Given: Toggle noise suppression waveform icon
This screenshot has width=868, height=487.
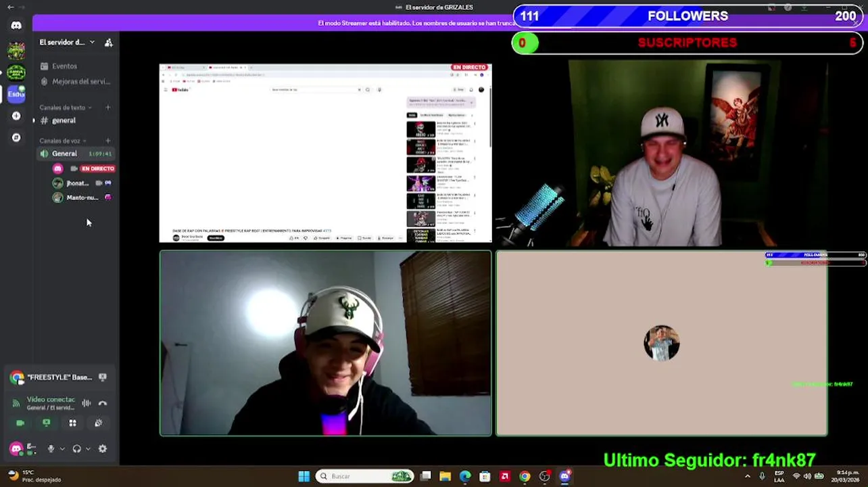Looking at the screenshot, I should pos(87,403).
